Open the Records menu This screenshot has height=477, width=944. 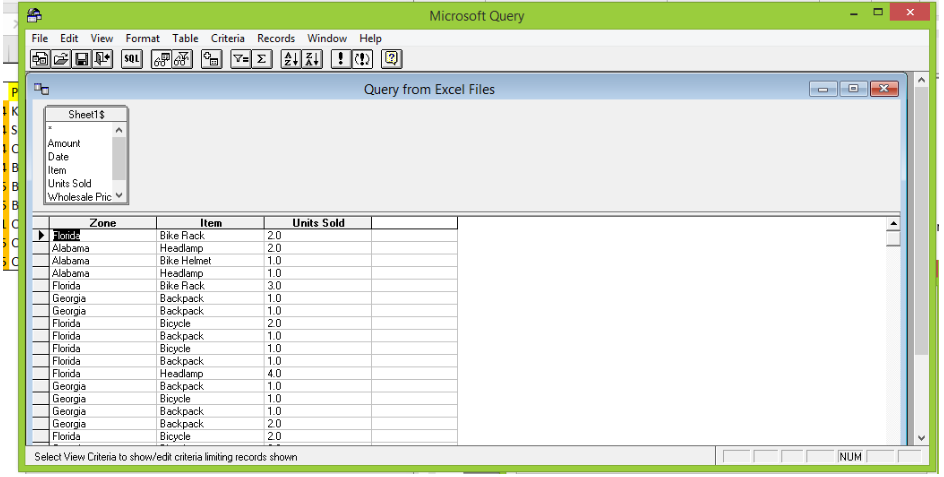276,38
